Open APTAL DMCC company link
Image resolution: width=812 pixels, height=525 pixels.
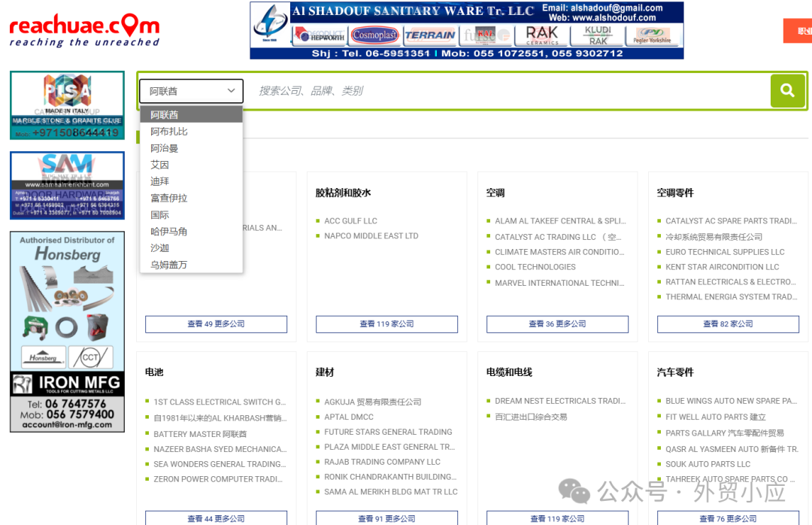point(349,417)
